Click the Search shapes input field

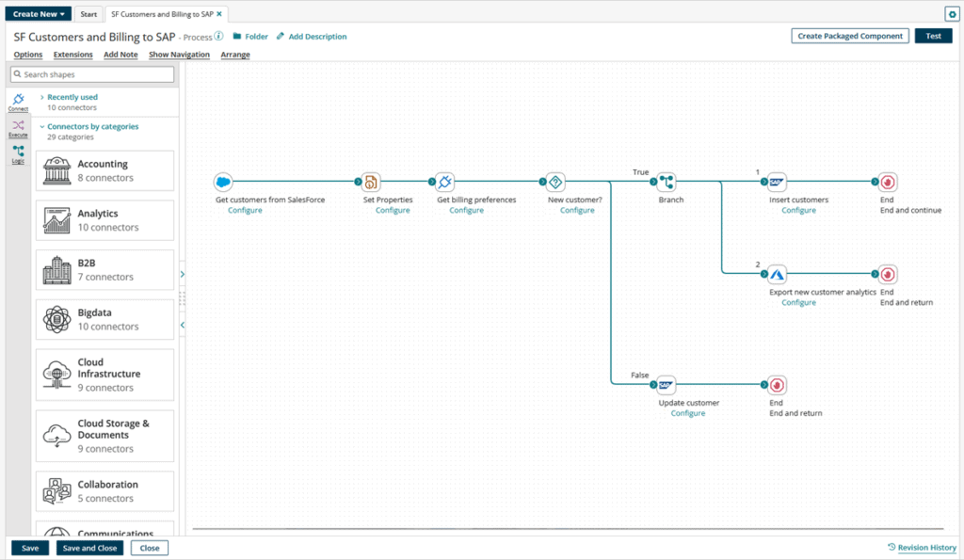pos(92,74)
